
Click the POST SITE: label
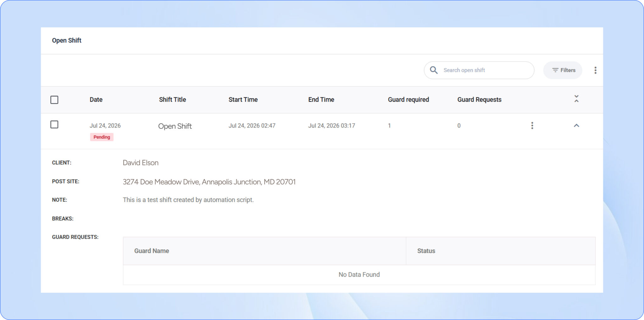click(65, 182)
